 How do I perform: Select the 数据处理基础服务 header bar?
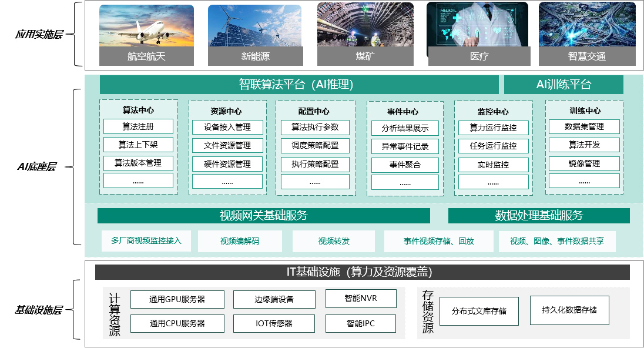click(539, 216)
